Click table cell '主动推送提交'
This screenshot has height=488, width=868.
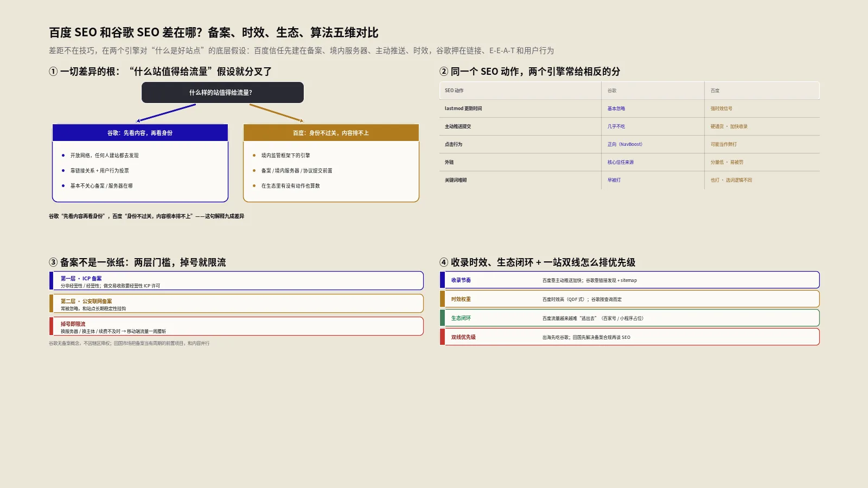click(458, 126)
